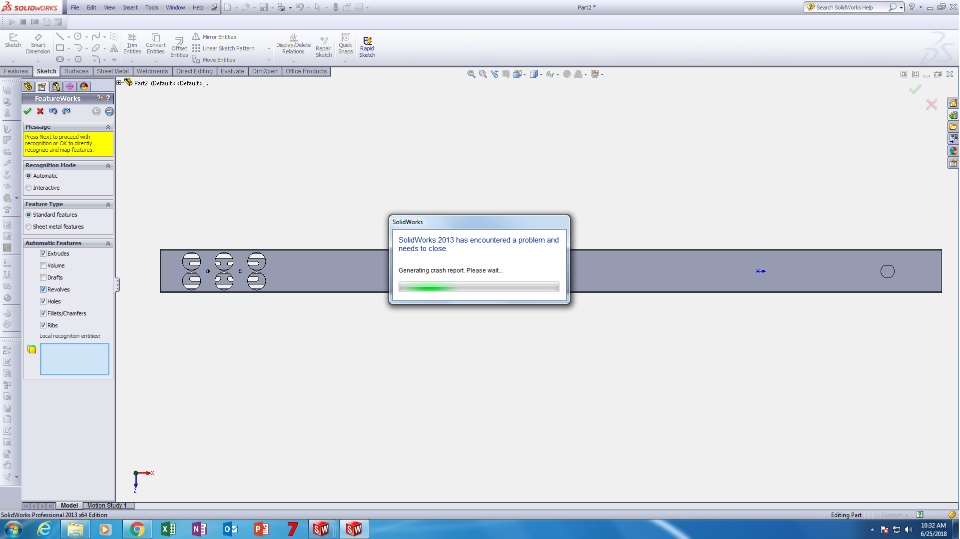Click the Display/Delete Relations tool
Screen dimensions: 960x539
tap(293, 45)
